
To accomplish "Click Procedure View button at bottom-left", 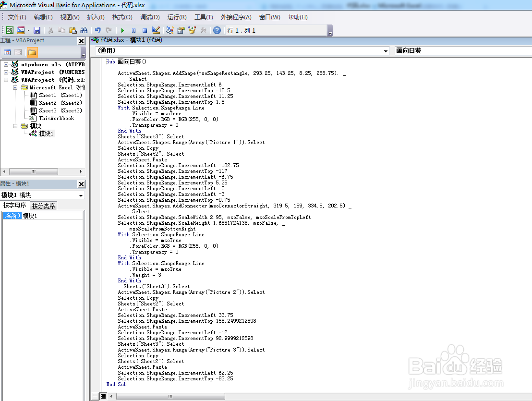I will pos(95,396).
